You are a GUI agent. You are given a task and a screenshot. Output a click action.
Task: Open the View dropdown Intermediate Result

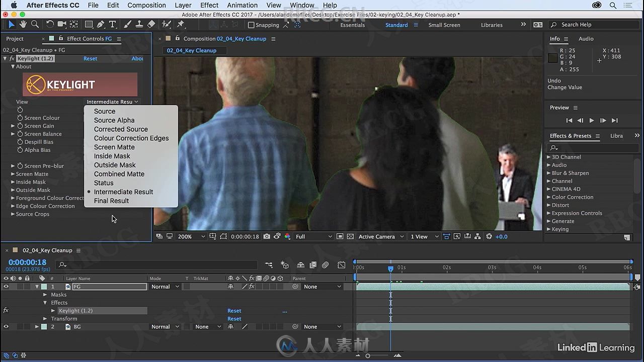[x=112, y=102]
